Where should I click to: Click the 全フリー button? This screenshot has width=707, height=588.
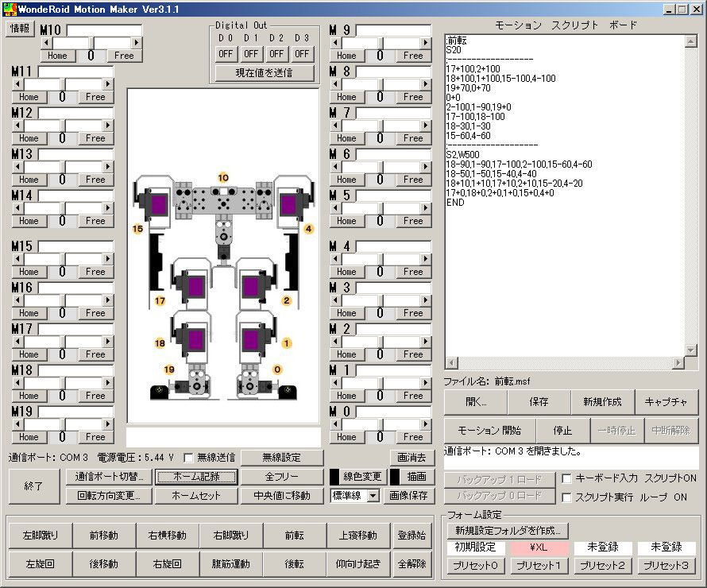click(282, 477)
